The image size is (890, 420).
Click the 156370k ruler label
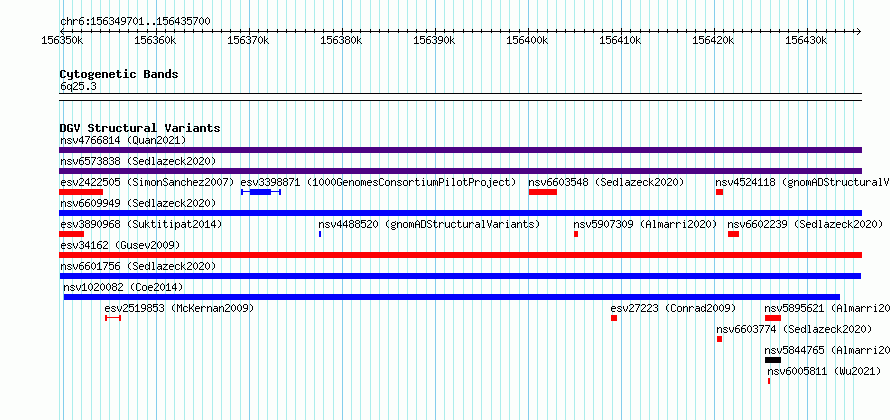point(249,41)
